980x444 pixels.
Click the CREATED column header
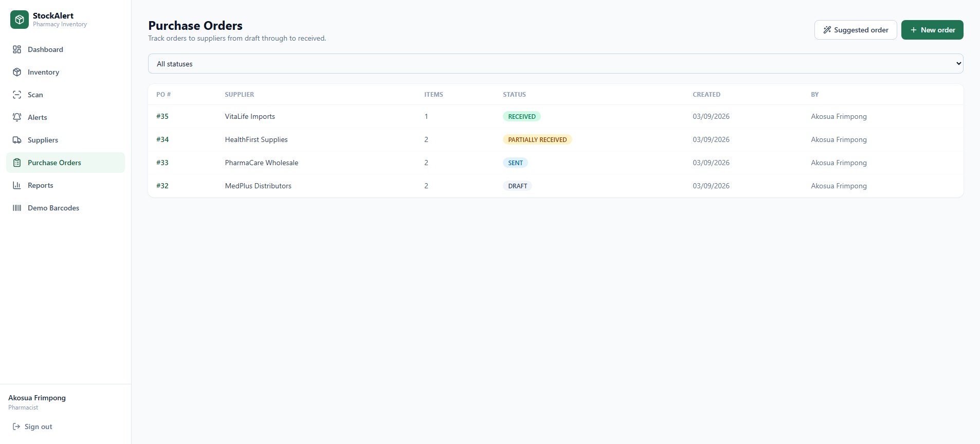(x=706, y=95)
